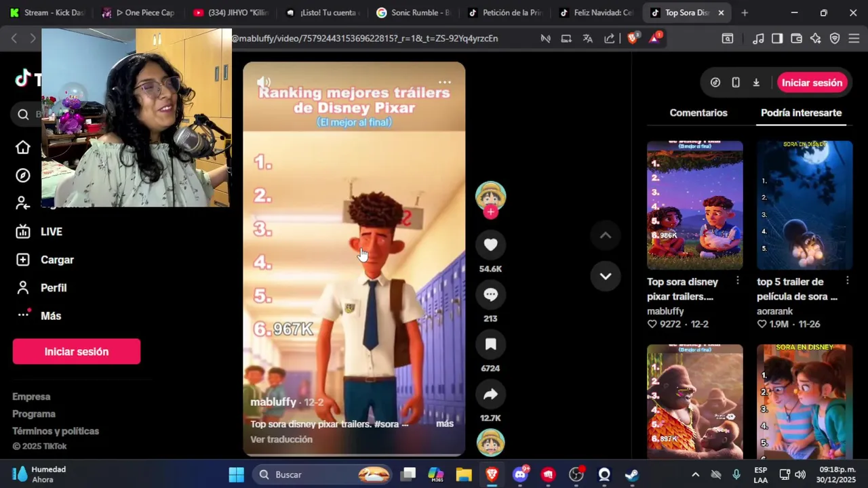Open File Explorer from the taskbar
Viewport: 868px width, 488px height.
coord(464,474)
